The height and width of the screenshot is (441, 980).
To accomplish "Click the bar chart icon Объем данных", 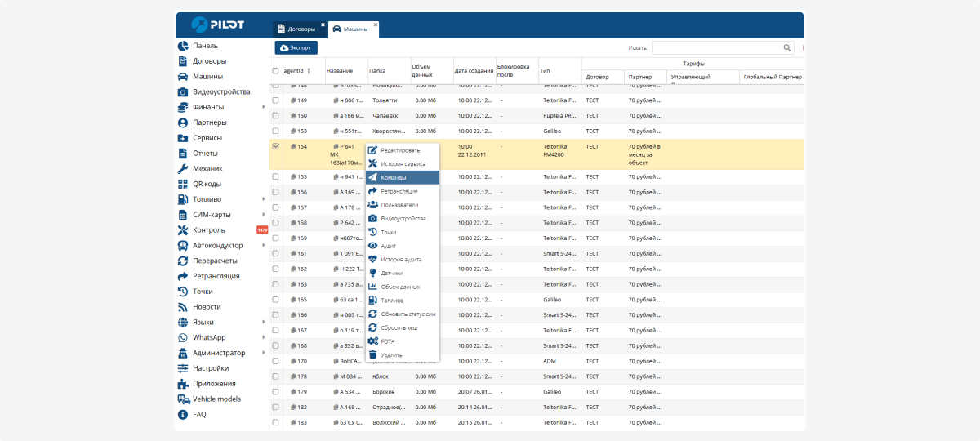I will coord(373,287).
